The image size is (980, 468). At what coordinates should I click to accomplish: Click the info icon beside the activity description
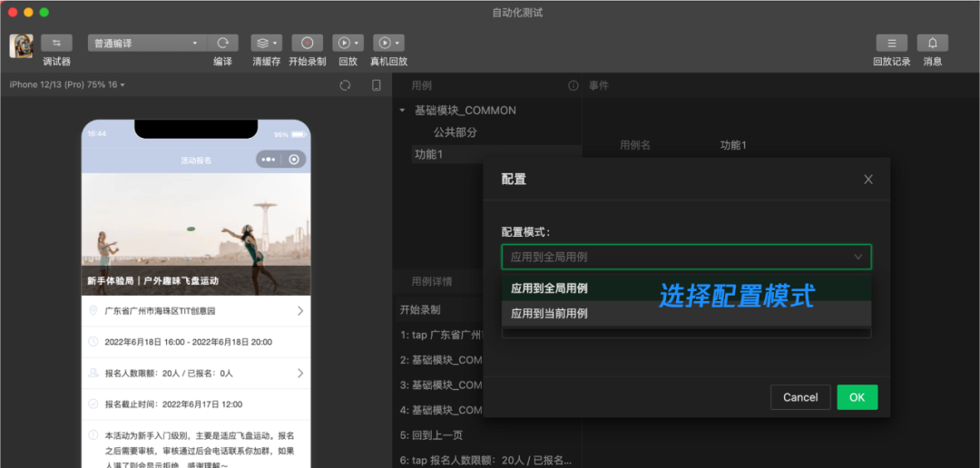[93, 434]
